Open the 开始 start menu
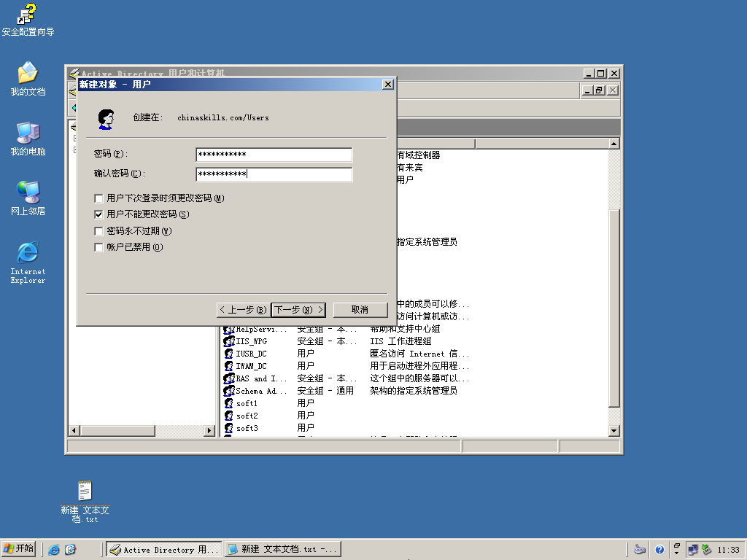The image size is (747, 560). (x=18, y=549)
